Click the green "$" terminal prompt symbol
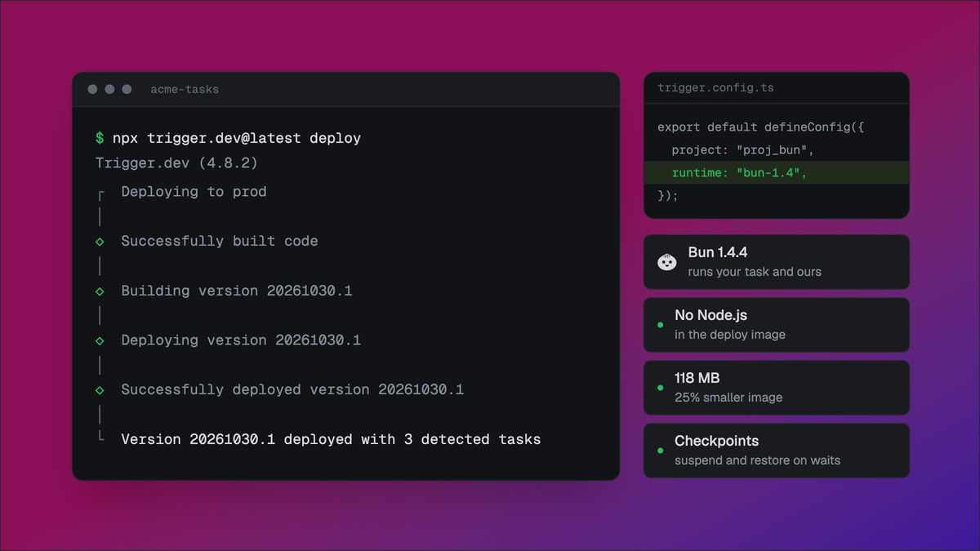 click(x=100, y=138)
